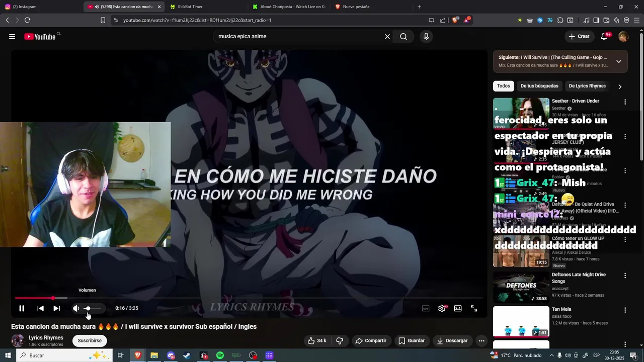Select De tus búsquedas chip
The width and height of the screenshot is (644, 362).
click(539, 86)
